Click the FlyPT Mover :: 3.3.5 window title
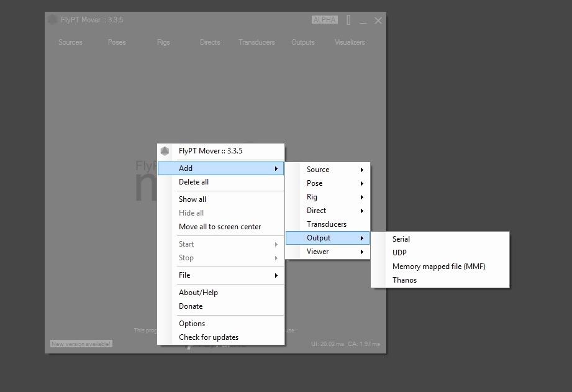The height and width of the screenshot is (392, 572). tap(92, 20)
